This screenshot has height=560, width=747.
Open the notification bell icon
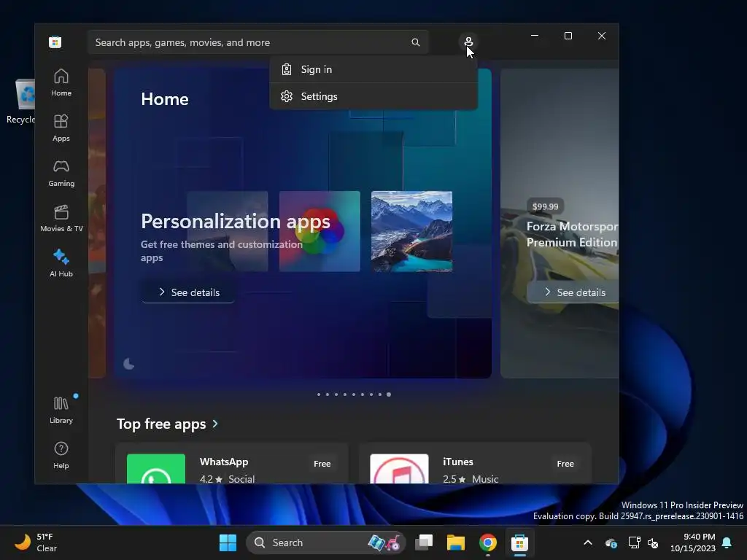(727, 542)
